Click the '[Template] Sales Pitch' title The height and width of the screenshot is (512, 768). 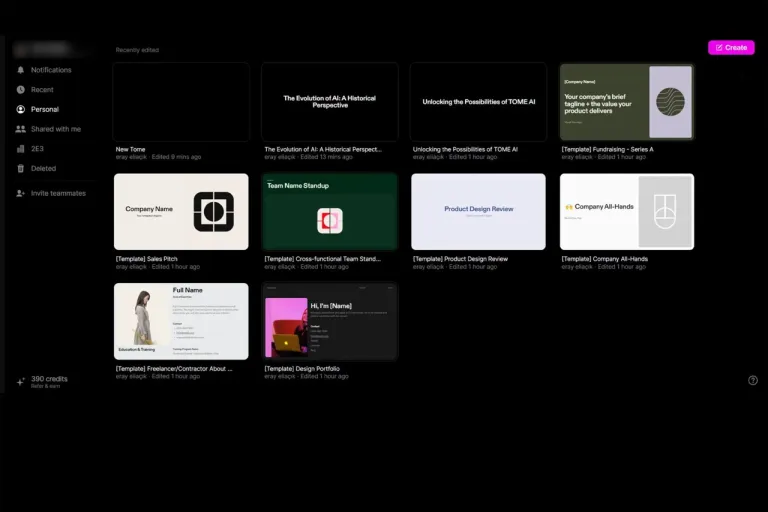point(146,259)
